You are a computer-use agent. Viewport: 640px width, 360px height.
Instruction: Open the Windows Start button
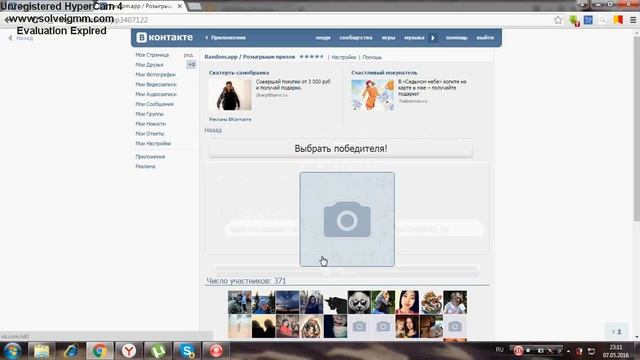(x=13, y=351)
